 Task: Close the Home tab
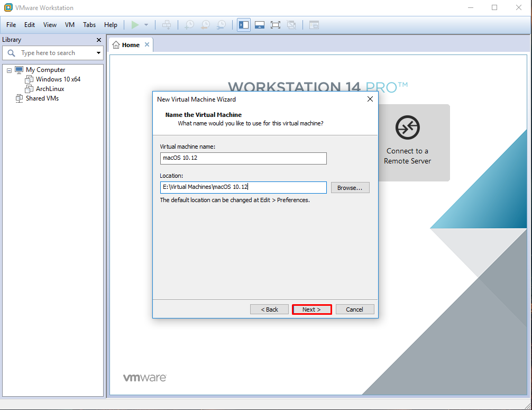coord(147,44)
